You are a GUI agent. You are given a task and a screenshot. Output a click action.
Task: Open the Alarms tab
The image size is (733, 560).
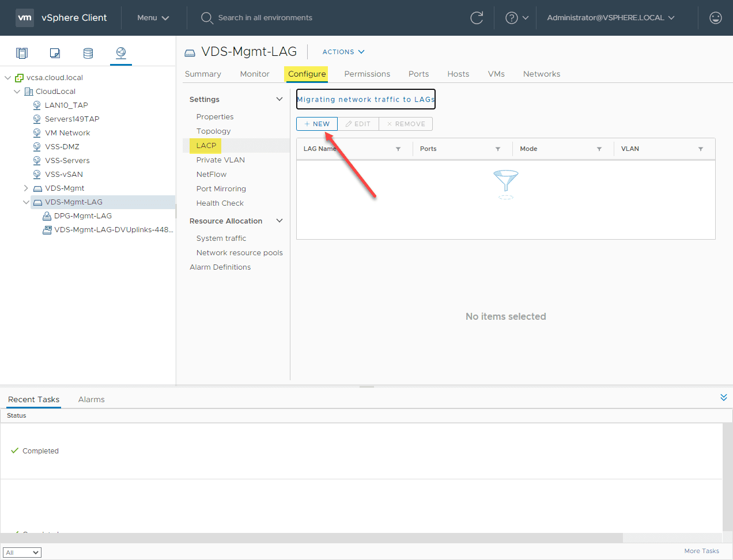[x=92, y=399]
